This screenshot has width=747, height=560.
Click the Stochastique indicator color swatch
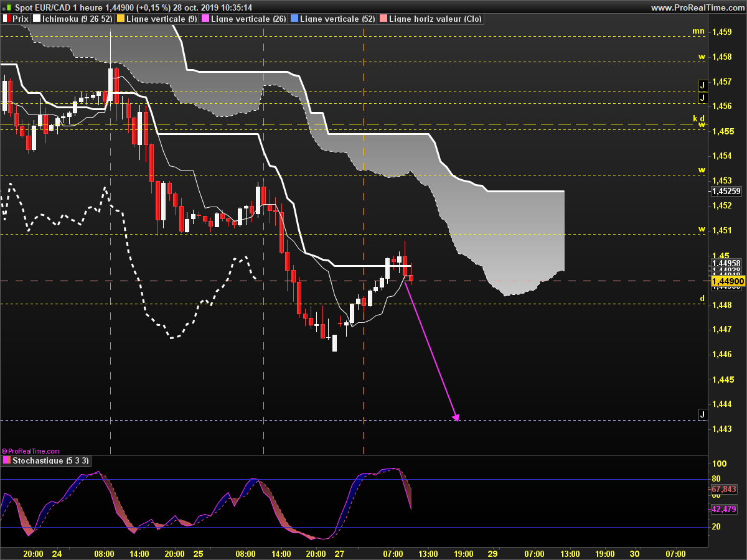click(7, 460)
